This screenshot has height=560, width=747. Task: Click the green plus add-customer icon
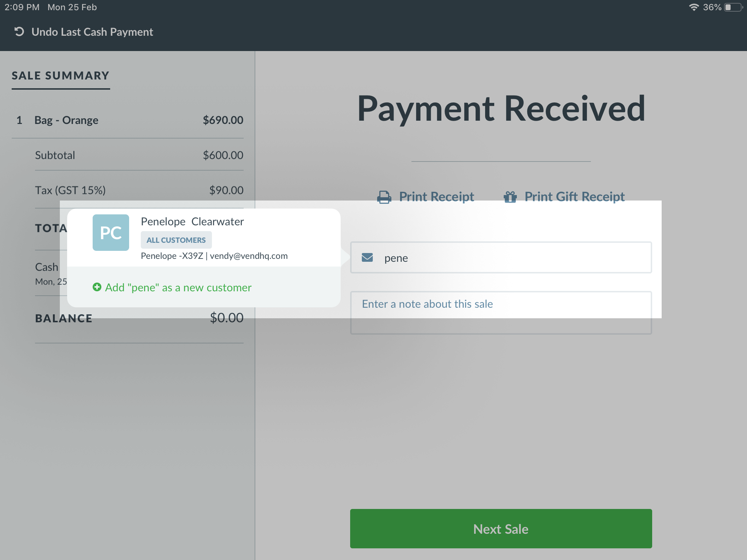point(97,287)
